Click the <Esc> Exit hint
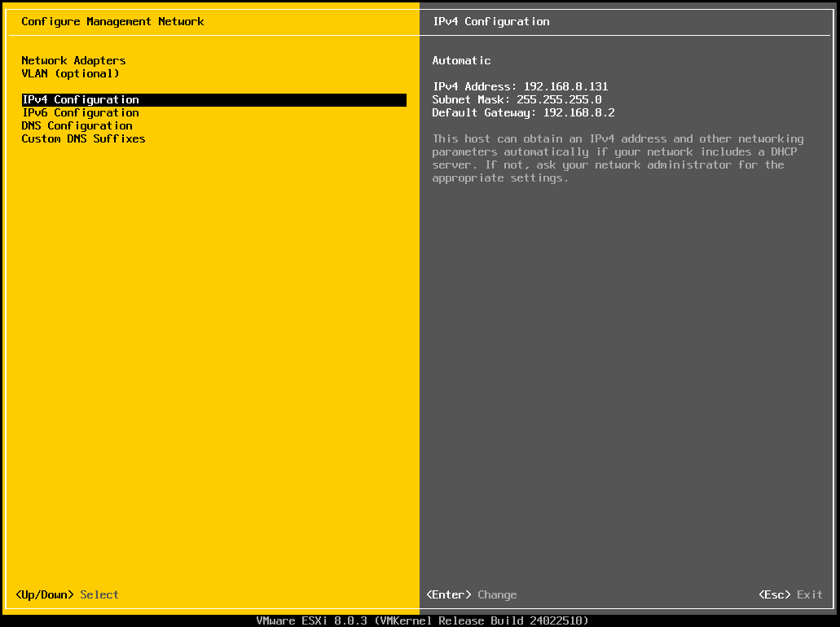840x627 pixels. [x=790, y=594]
